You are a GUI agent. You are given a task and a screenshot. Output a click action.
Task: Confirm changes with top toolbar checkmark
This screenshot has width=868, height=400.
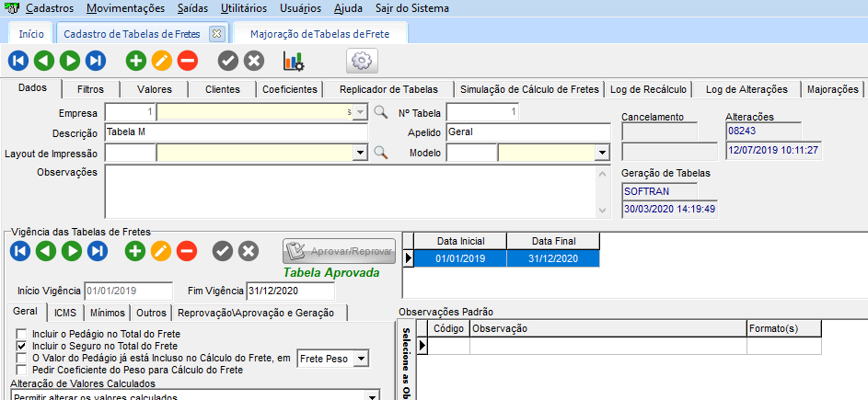pos(228,61)
